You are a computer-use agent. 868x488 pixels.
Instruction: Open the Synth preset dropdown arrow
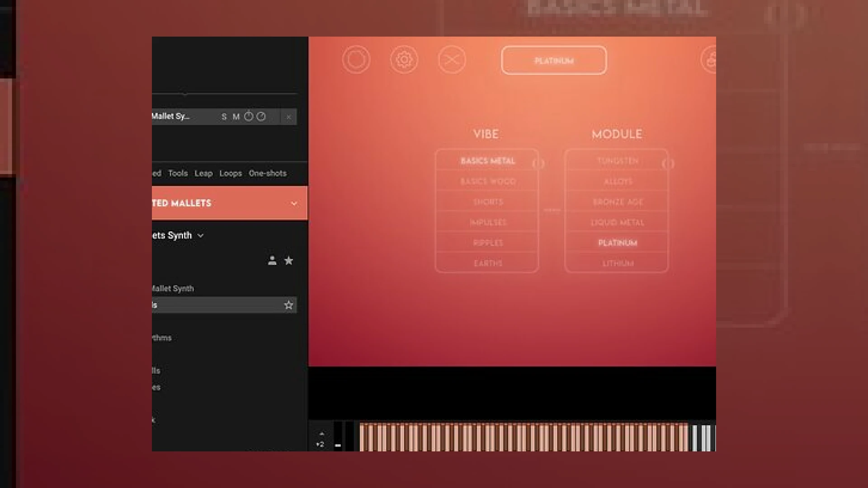200,235
